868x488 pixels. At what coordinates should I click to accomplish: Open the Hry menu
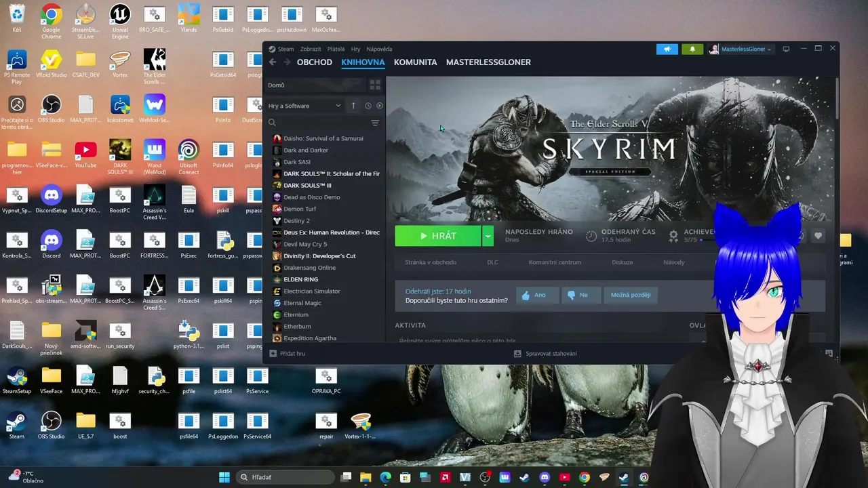[356, 49]
